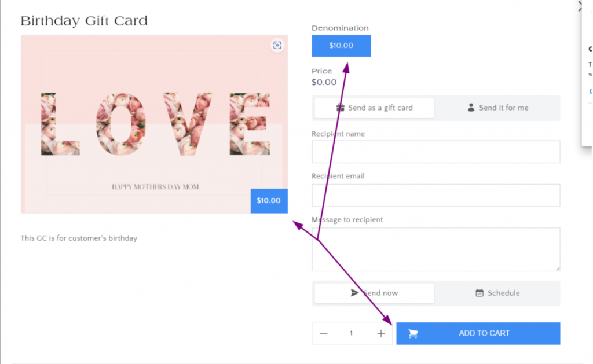Click the quantity number field
Viewport: 593px width, 364px height.
click(352, 333)
